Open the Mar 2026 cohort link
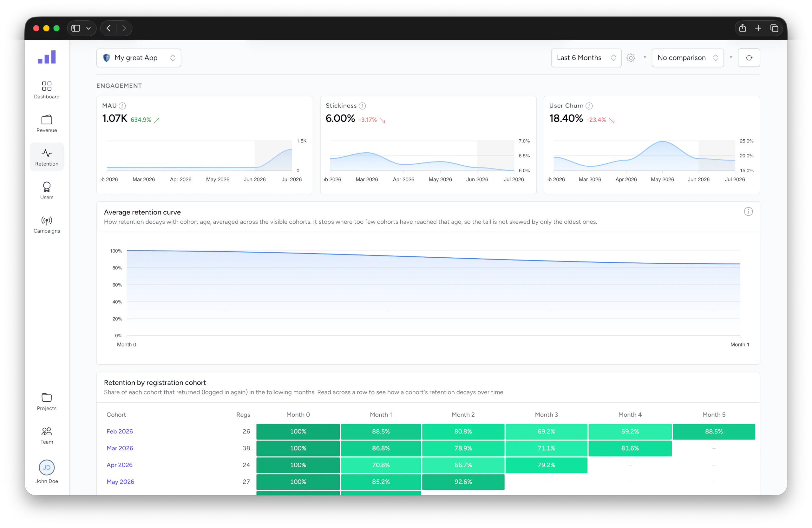The width and height of the screenshot is (812, 528). point(120,448)
